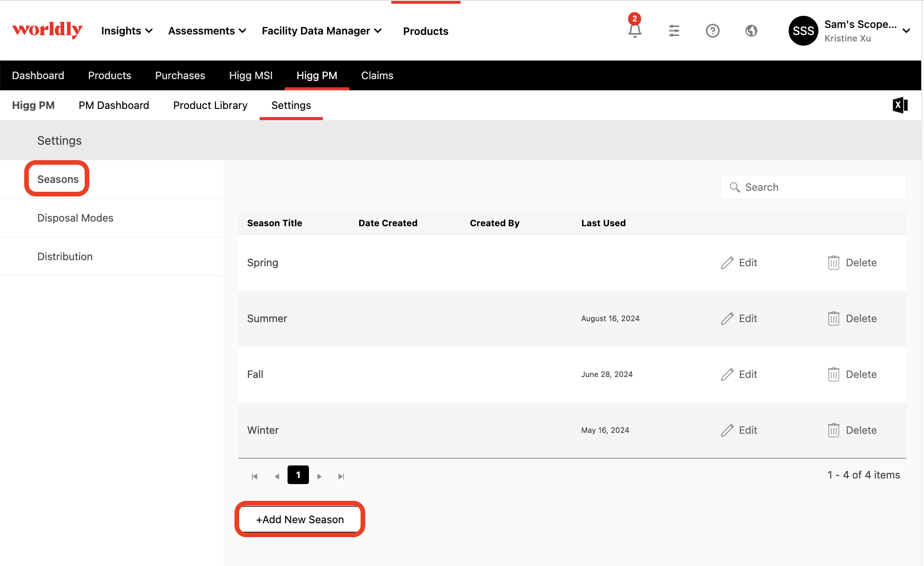The width and height of the screenshot is (924, 566).
Task: Open the Product Library sub-tab
Action: click(210, 105)
